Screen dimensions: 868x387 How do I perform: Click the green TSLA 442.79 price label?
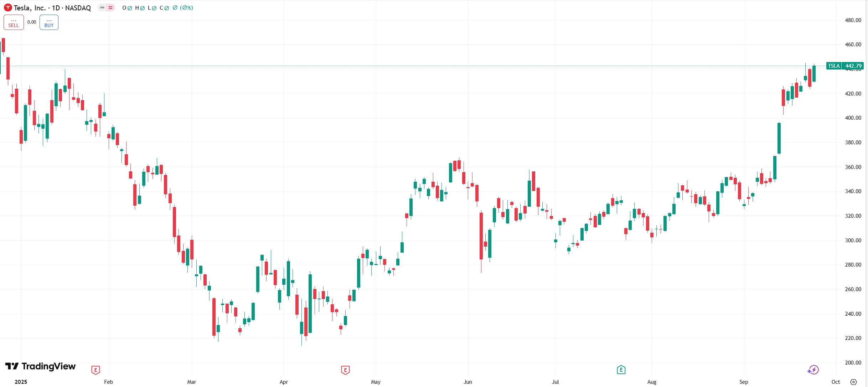(x=845, y=66)
